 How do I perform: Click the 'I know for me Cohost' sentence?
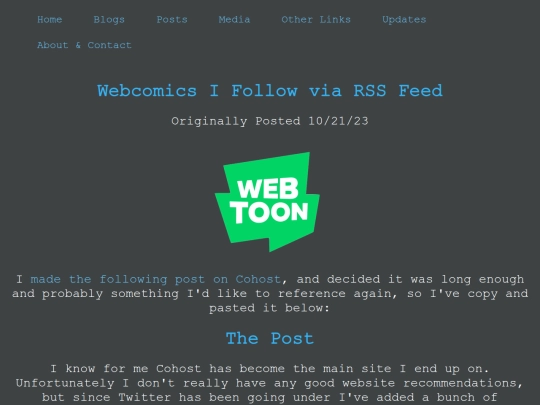[x=270, y=368]
